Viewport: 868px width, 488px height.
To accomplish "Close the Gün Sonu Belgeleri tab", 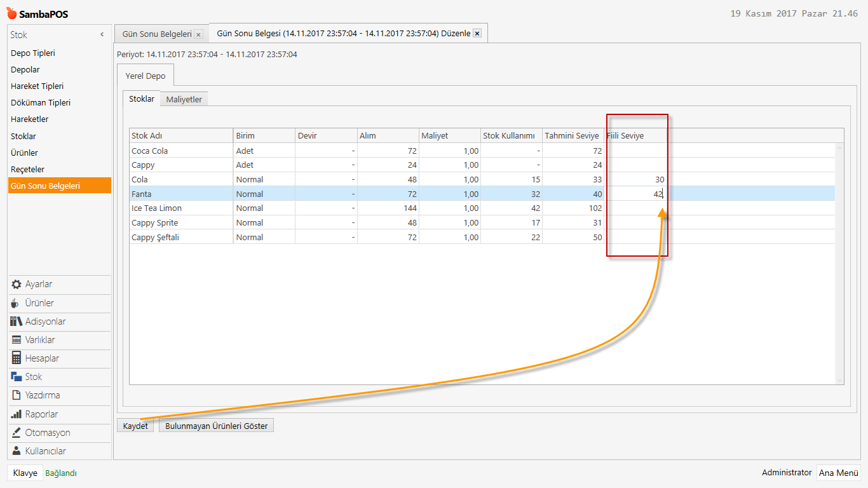I will pyautogui.click(x=198, y=34).
